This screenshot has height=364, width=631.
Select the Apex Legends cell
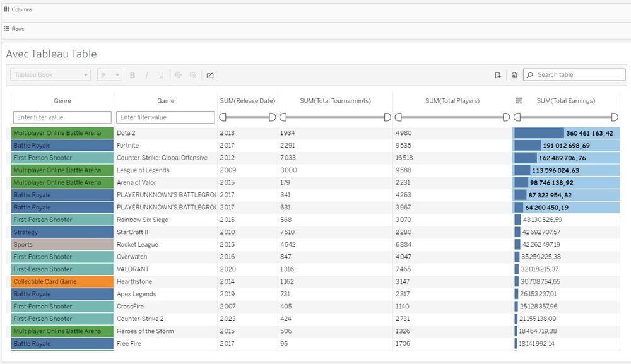pos(166,294)
